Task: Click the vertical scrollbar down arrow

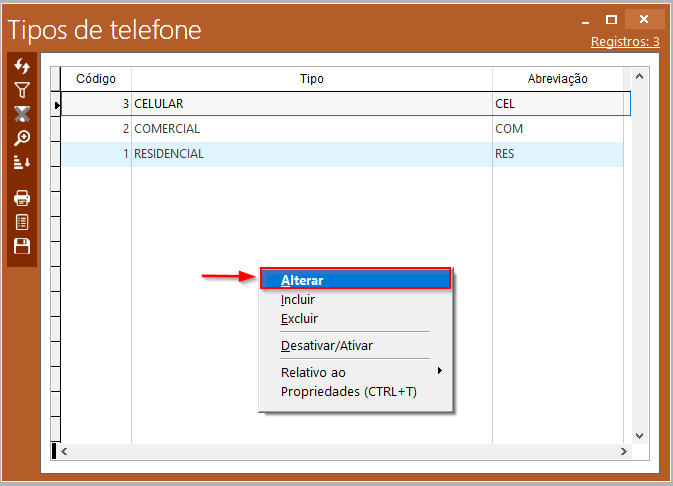Action: pos(640,435)
